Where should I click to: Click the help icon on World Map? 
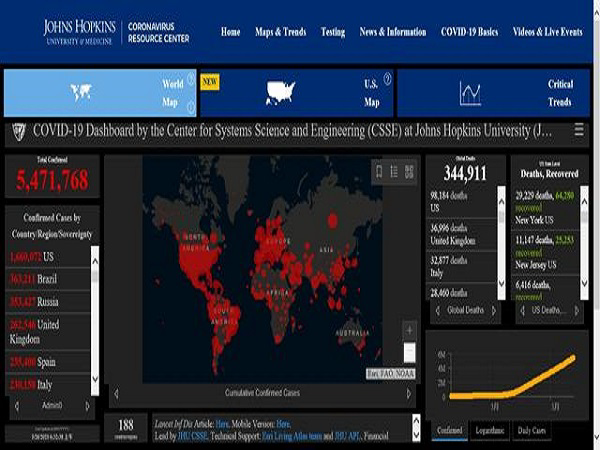pyautogui.click(x=191, y=78)
